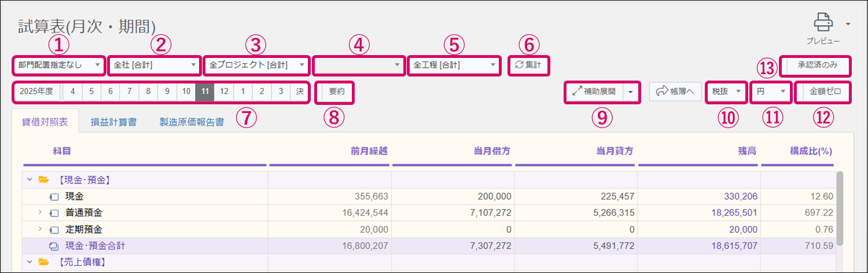
Task: Click the 現金・預金合計 subtotal icon
Action: pyautogui.click(x=54, y=246)
